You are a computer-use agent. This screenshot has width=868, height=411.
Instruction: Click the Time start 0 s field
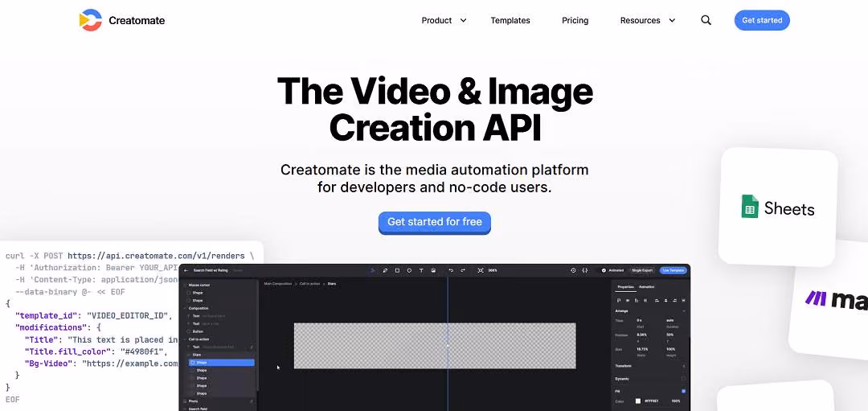[640, 320]
